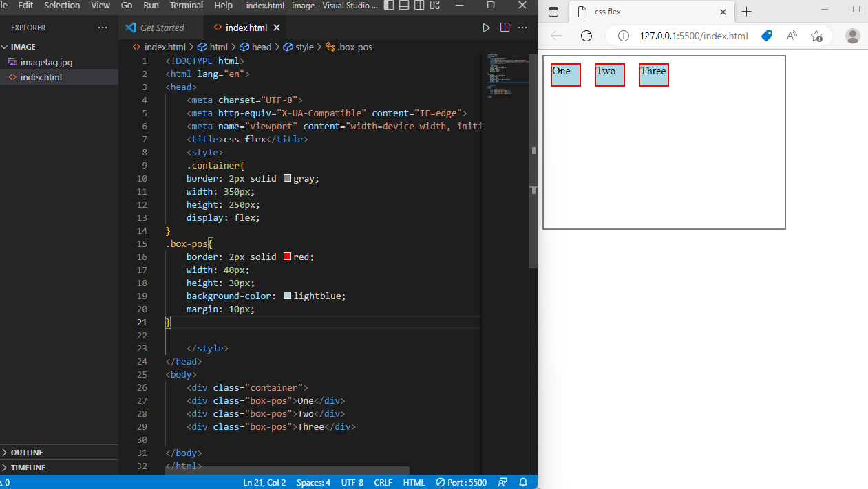The width and height of the screenshot is (868, 489).
Task: Click the split editor right icon
Action: (505, 28)
